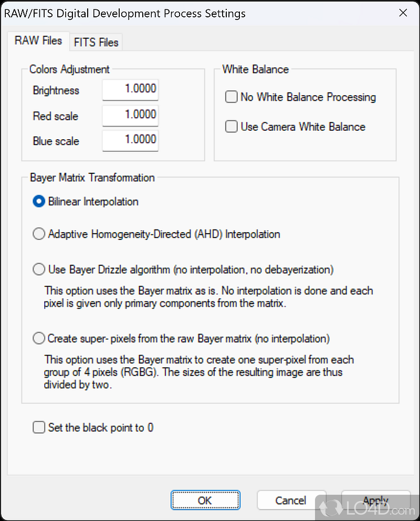Select Use Bayer Drizzle algorithm option
Screen dimensions: 420x521
click(39, 270)
